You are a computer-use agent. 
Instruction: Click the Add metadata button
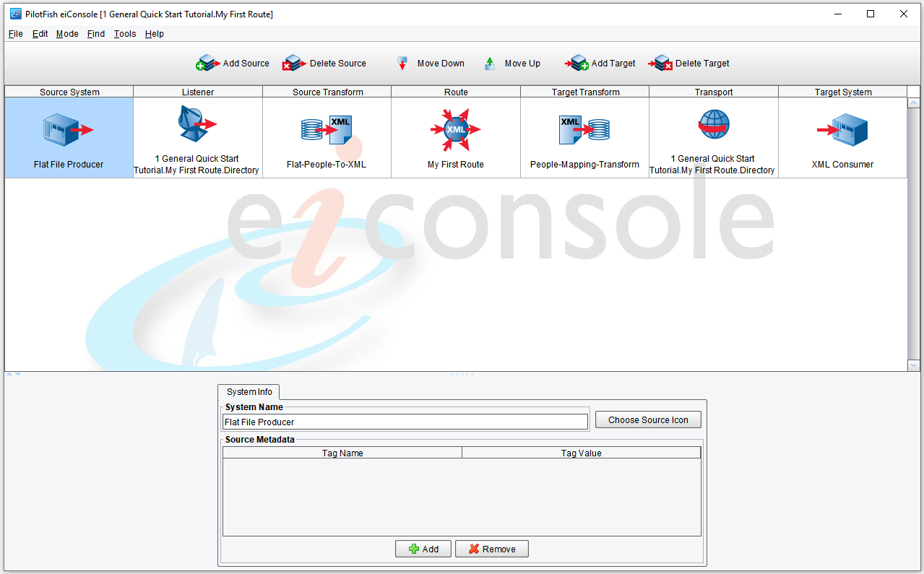point(423,549)
